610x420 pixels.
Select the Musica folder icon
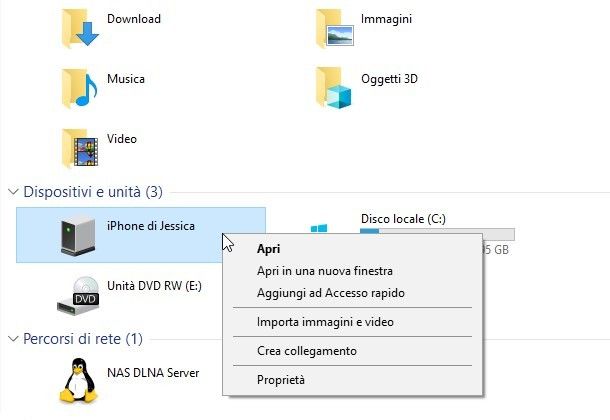click(x=79, y=88)
